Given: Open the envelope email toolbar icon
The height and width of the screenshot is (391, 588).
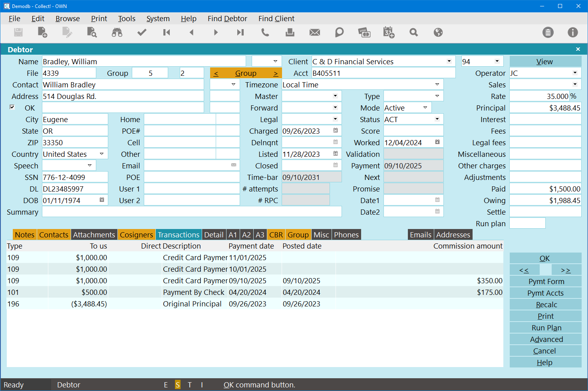Looking at the screenshot, I should (x=315, y=33).
